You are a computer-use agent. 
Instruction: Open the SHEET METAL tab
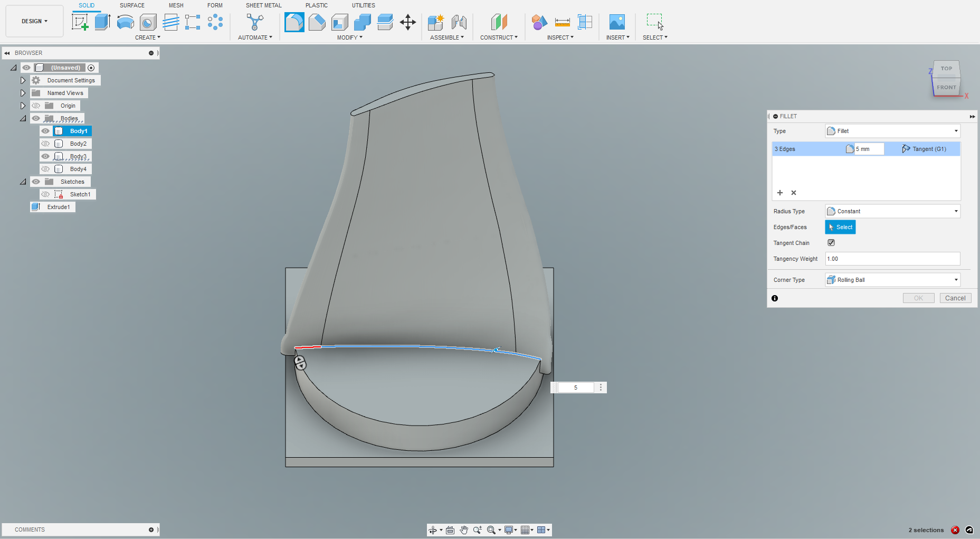[263, 5]
